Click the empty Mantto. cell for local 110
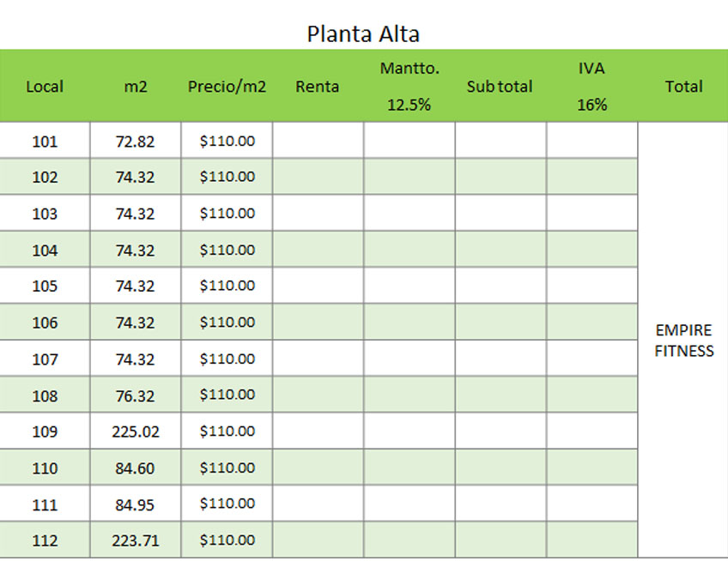 point(409,467)
